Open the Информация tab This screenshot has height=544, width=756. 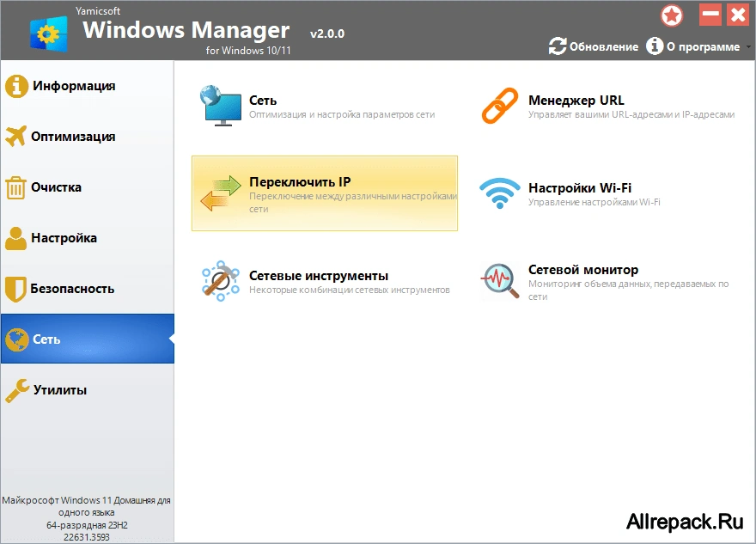coord(88,86)
